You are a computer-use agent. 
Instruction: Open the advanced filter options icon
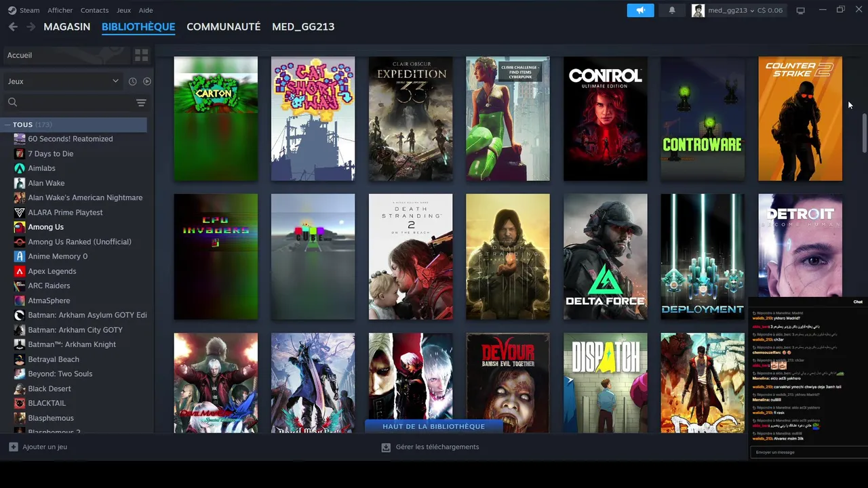(x=141, y=102)
